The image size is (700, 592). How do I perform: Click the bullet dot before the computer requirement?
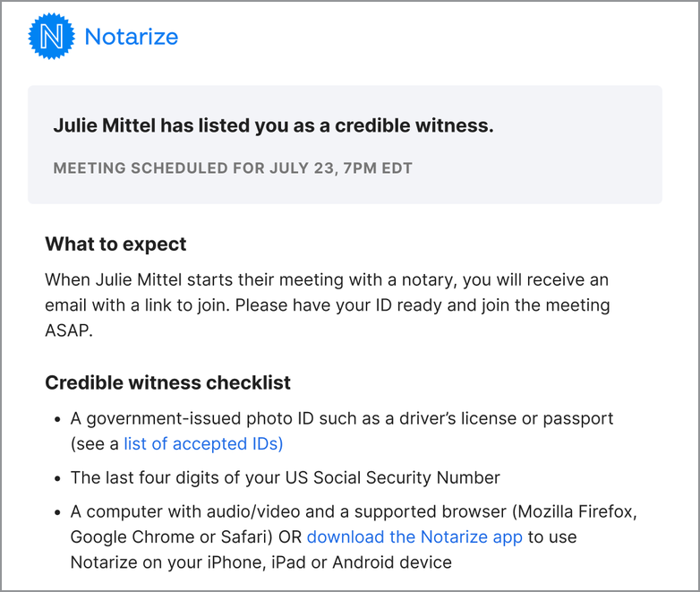coord(57,513)
